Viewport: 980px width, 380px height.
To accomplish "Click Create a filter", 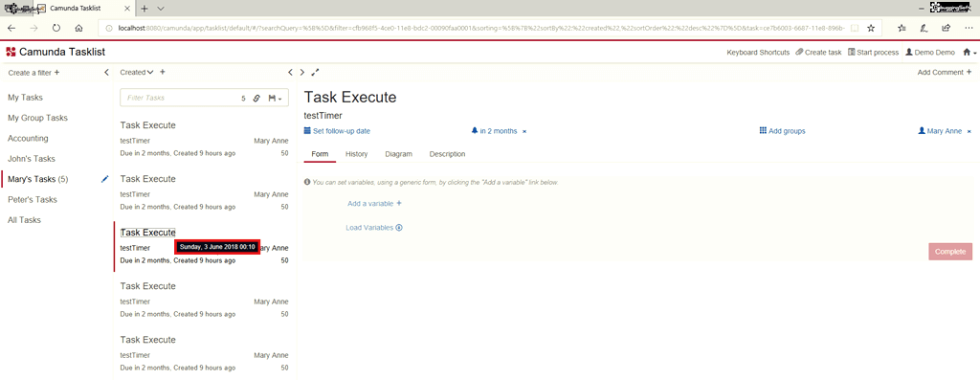I will (33, 73).
